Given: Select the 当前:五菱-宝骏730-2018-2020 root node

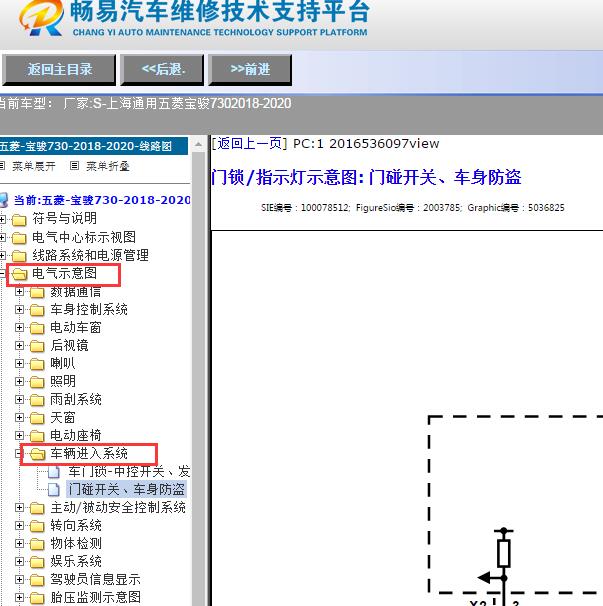Looking at the screenshot, I should tap(102, 200).
